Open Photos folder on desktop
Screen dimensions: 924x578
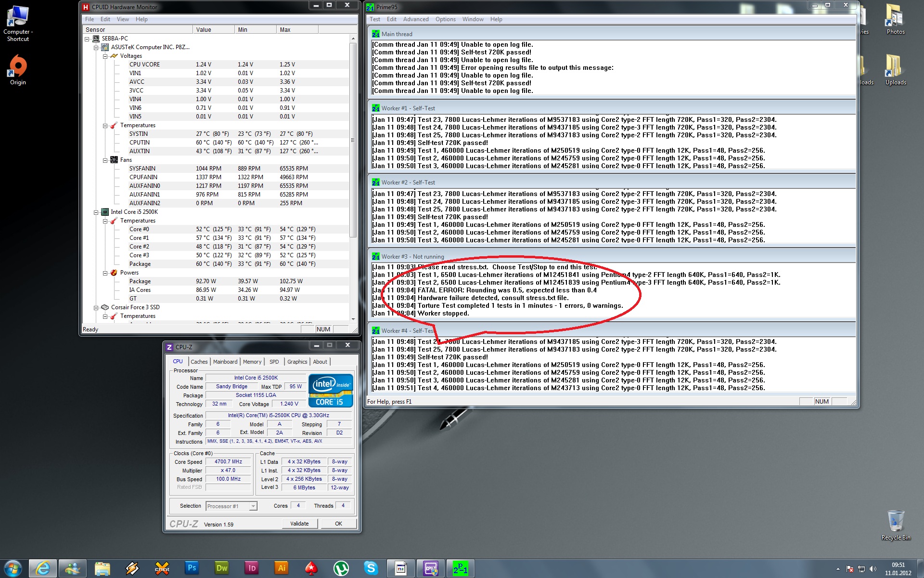point(896,19)
